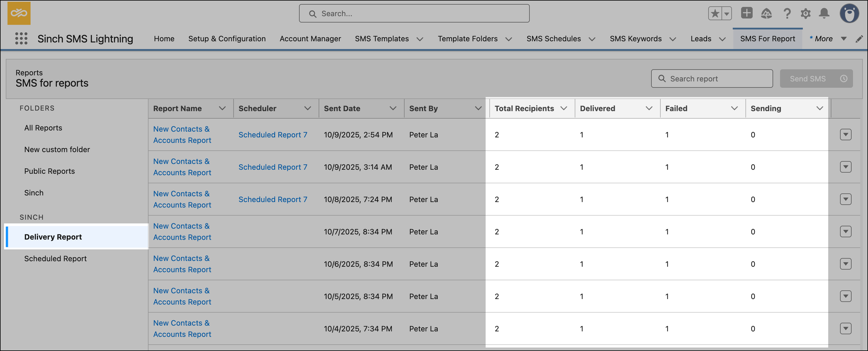Select the SMS For Report tab

(767, 39)
